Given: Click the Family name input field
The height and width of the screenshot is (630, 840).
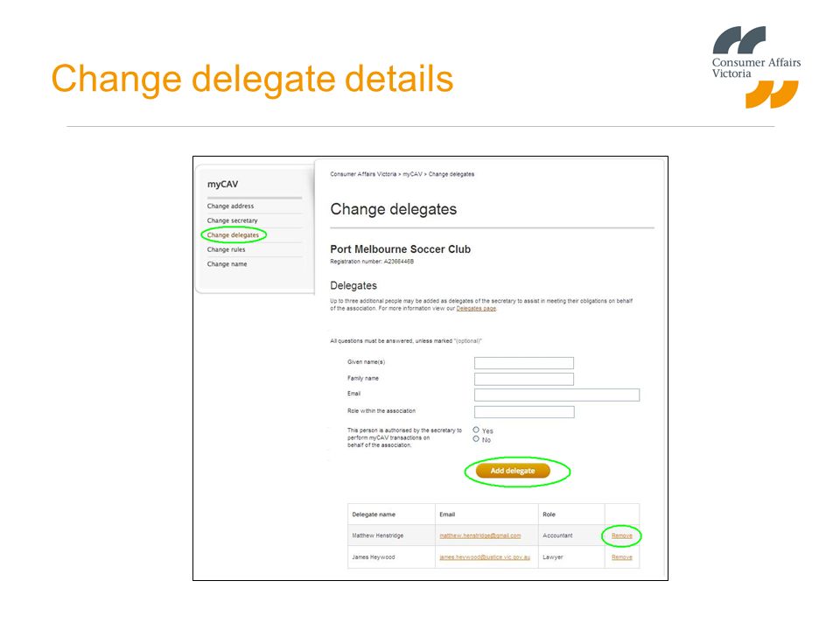Looking at the screenshot, I should (x=524, y=379).
